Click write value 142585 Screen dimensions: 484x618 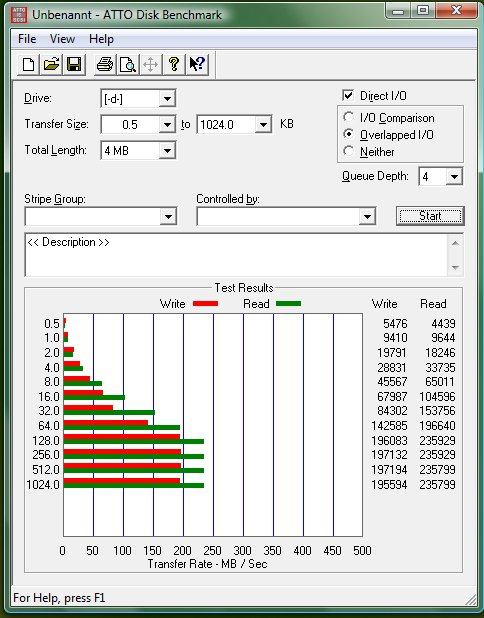389,426
